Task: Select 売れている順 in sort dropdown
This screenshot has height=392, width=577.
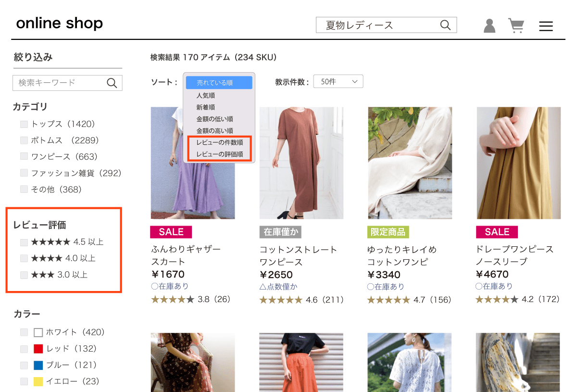Action: click(219, 83)
